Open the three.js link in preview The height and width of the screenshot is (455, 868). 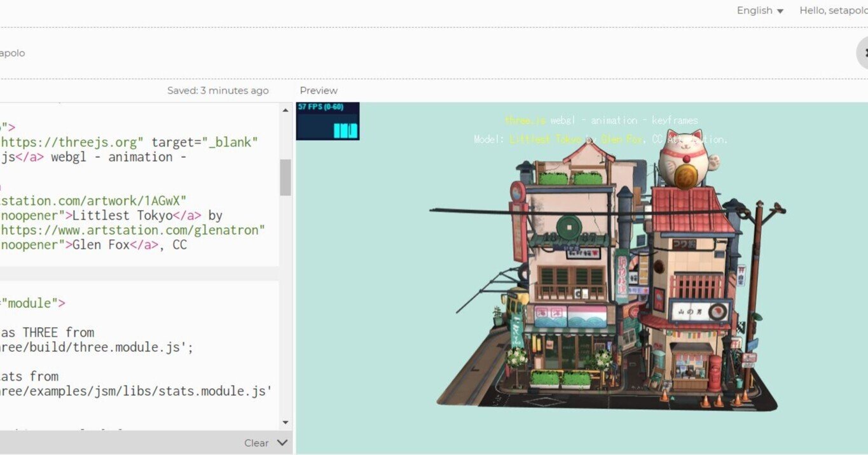pos(525,120)
